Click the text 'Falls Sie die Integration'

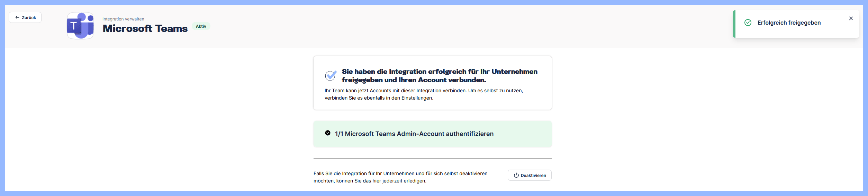click(x=400, y=177)
